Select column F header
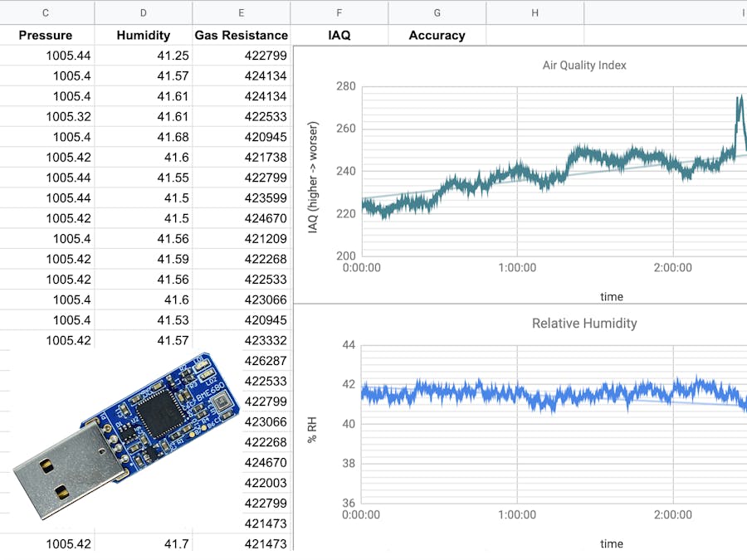 pyautogui.click(x=338, y=12)
